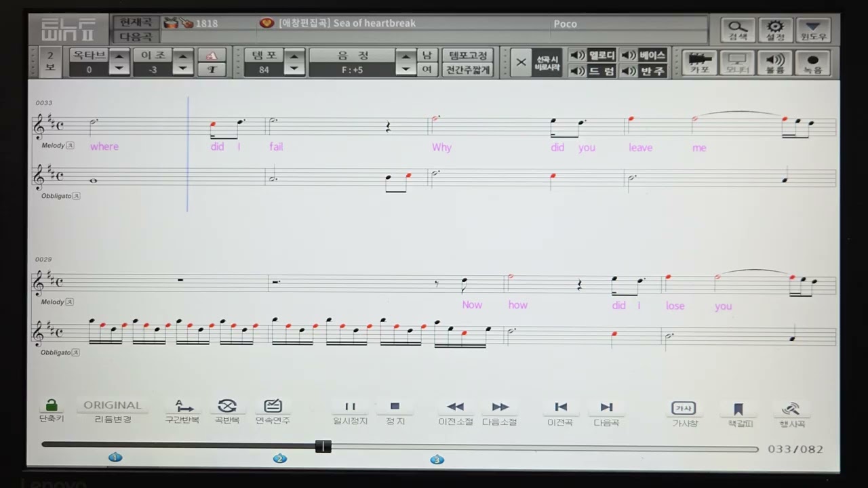868x488 pixels.
Task: Click the 2보 staff count button
Action: click(x=50, y=62)
